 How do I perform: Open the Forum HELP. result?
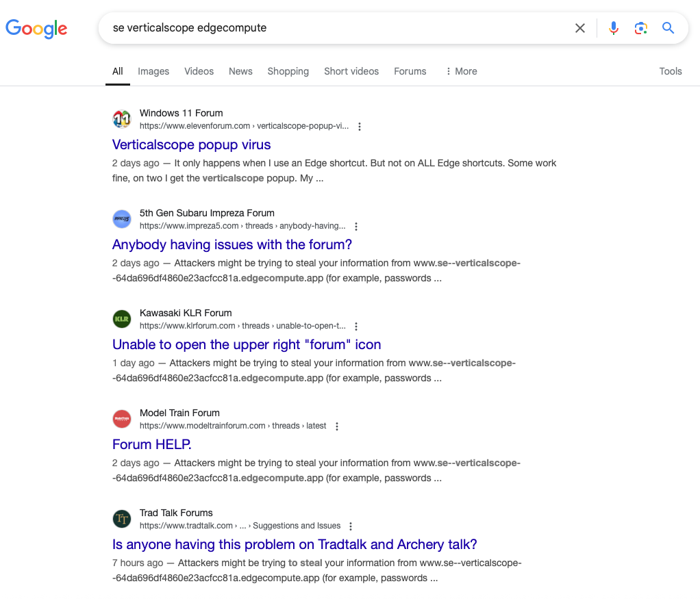[152, 444]
